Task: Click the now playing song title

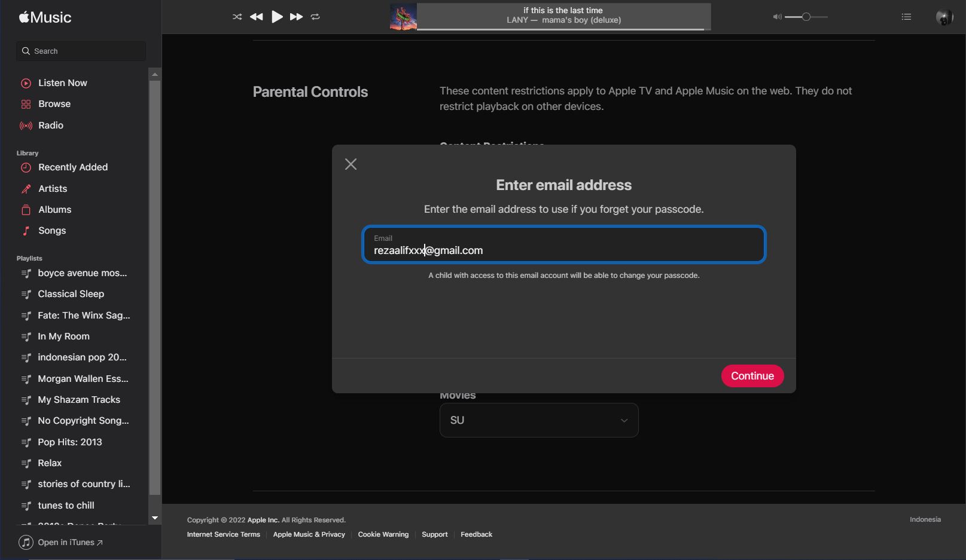Action: coord(563,10)
